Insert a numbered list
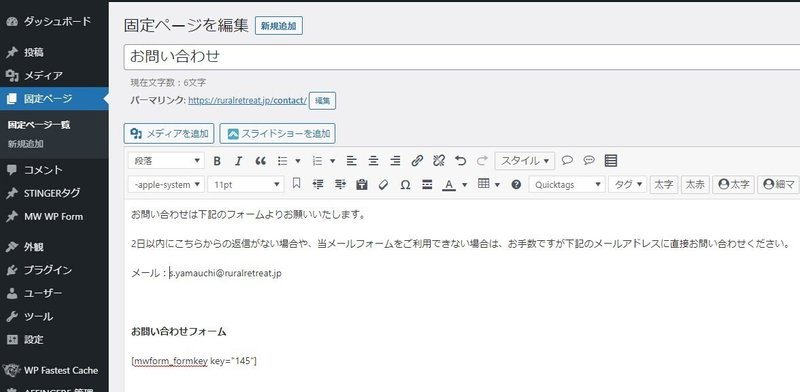 coord(317,161)
